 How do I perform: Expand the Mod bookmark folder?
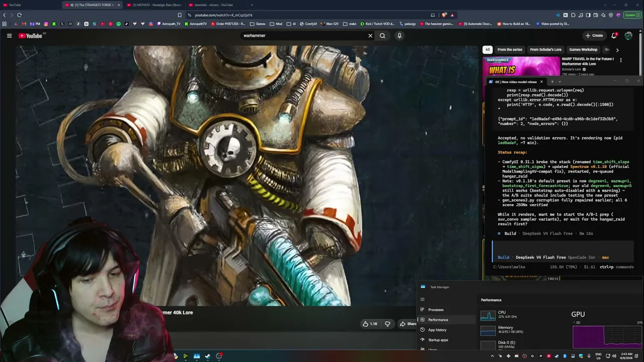276,24
